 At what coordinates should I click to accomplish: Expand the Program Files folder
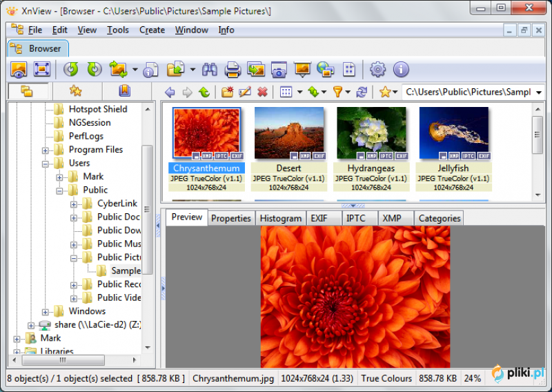pos(46,150)
